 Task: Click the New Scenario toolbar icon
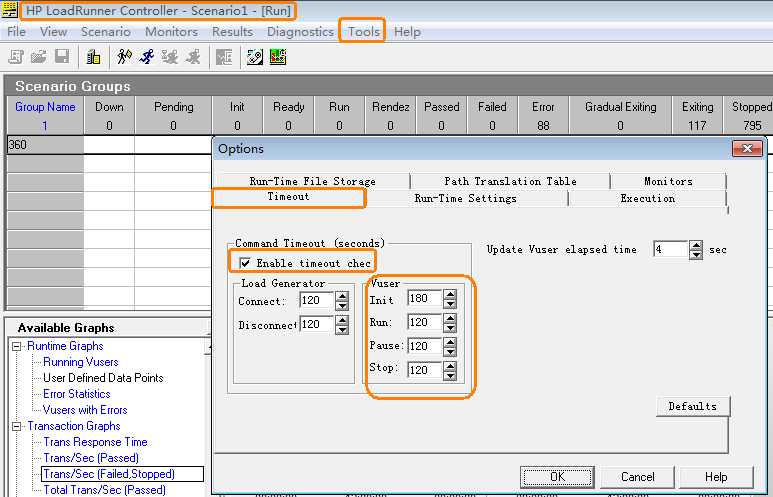(x=16, y=57)
